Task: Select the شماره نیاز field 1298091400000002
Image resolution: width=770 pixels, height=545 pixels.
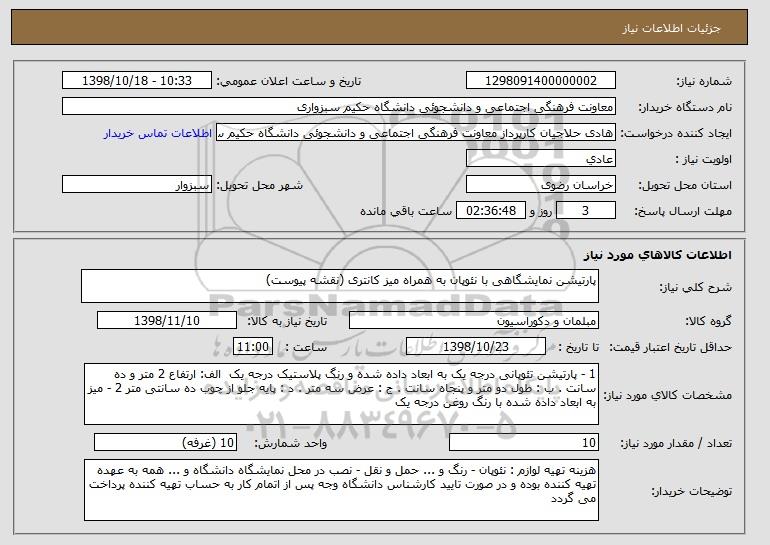Action: (541, 81)
